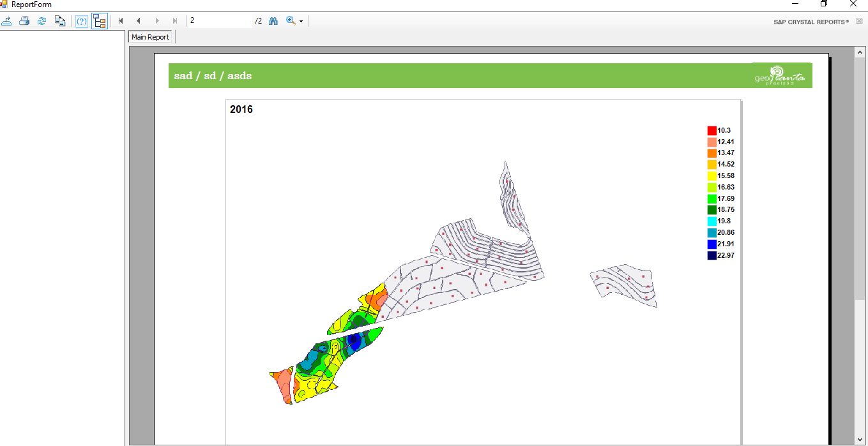Export the report using the export icon
Viewport: 868px width, 446px height.
[6, 21]
